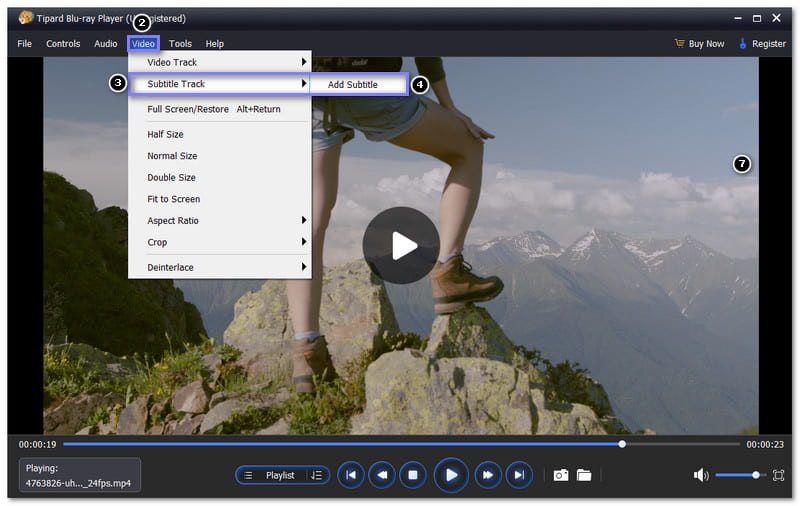Click the Playlist list icon
The width and height of the screenshot is (800, 506).
(x=248, y=475)
